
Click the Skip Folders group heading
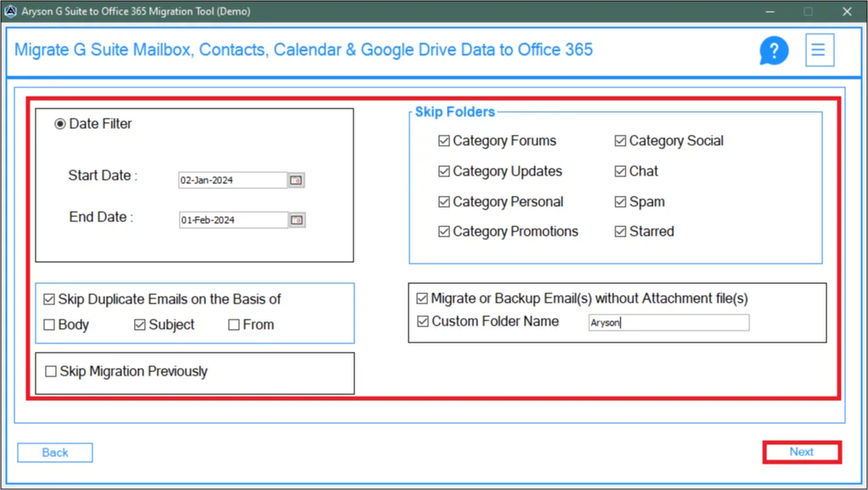[x=455, y=112]
